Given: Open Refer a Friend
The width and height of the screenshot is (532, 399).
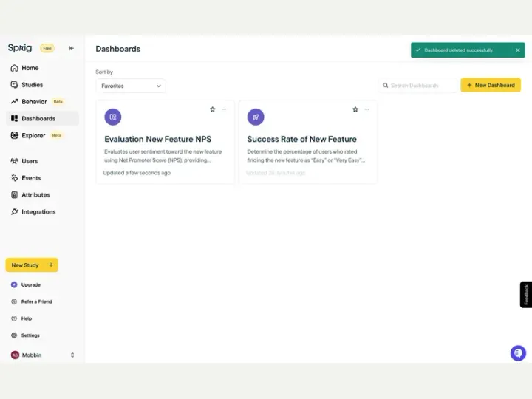Looking at the screenshot, I should tap(37, 301).
